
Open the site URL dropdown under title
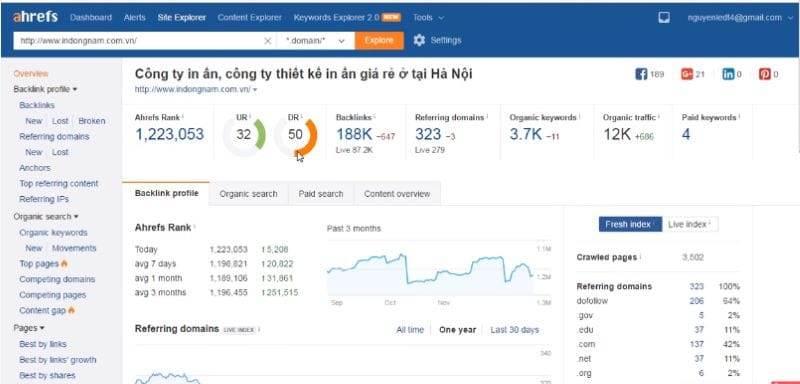click(x=196, y=89)
